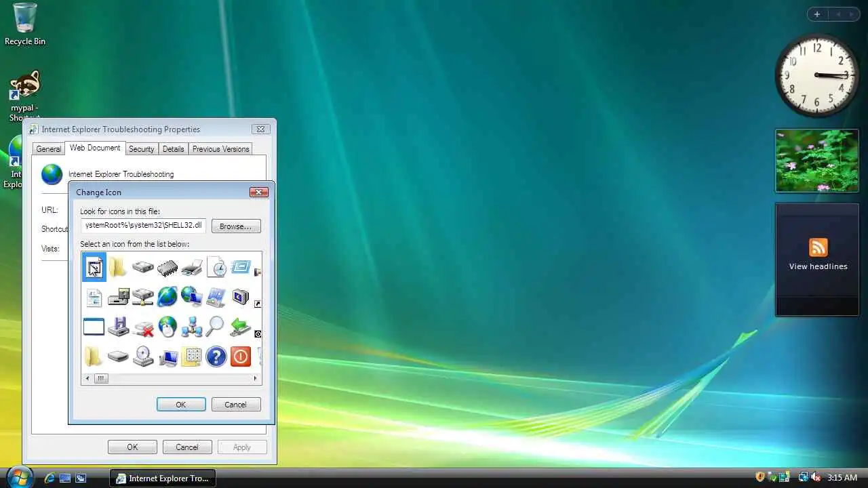The height and width of the screenshot is (488, 868).
Task: Select the Web Document tab
Action: point(95,148)
